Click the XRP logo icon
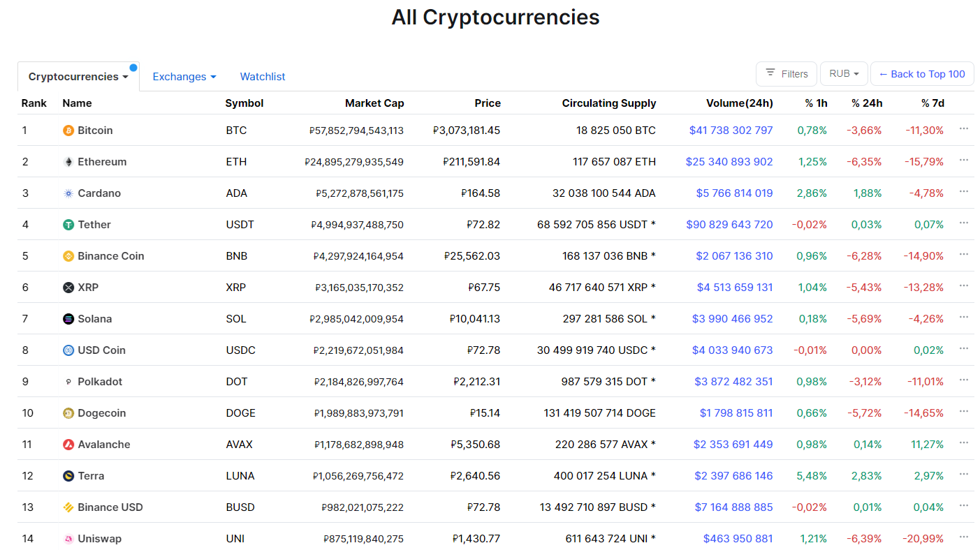The height and width of the screenshot is (550, 980). click(68, 288)
